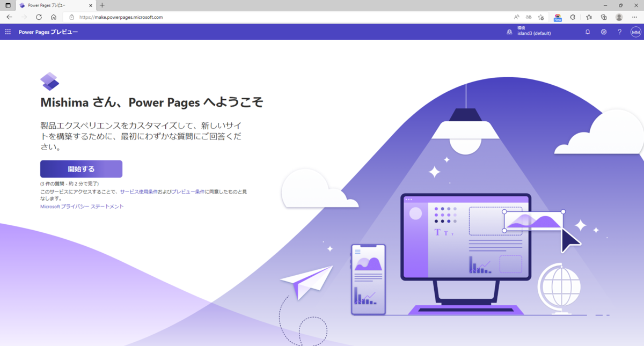644x346 pixels.
Task: Open browser collections
Action: [x=604, y=17]
